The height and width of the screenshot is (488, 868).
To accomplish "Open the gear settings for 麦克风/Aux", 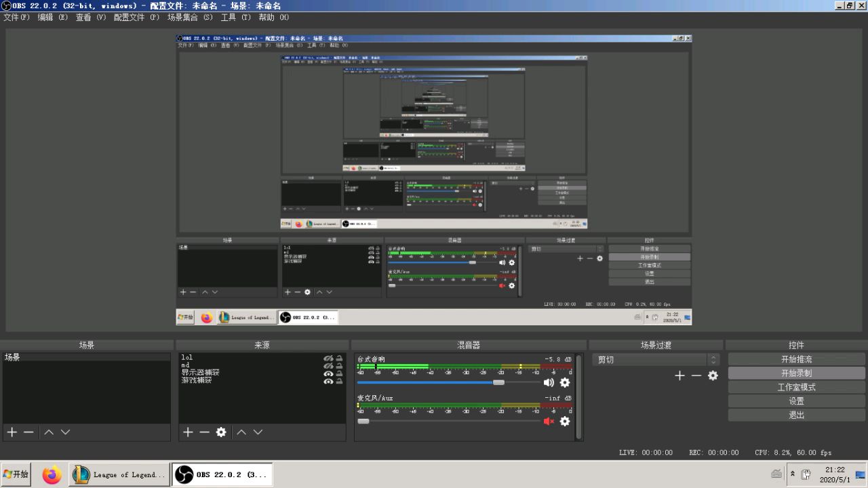I will (565, 421).
